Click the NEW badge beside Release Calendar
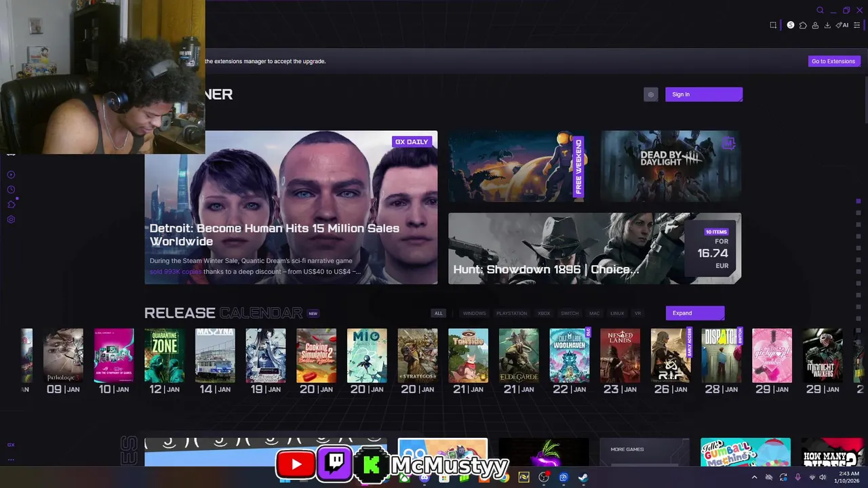The image size is (868, 488). [x=313, y=313]
